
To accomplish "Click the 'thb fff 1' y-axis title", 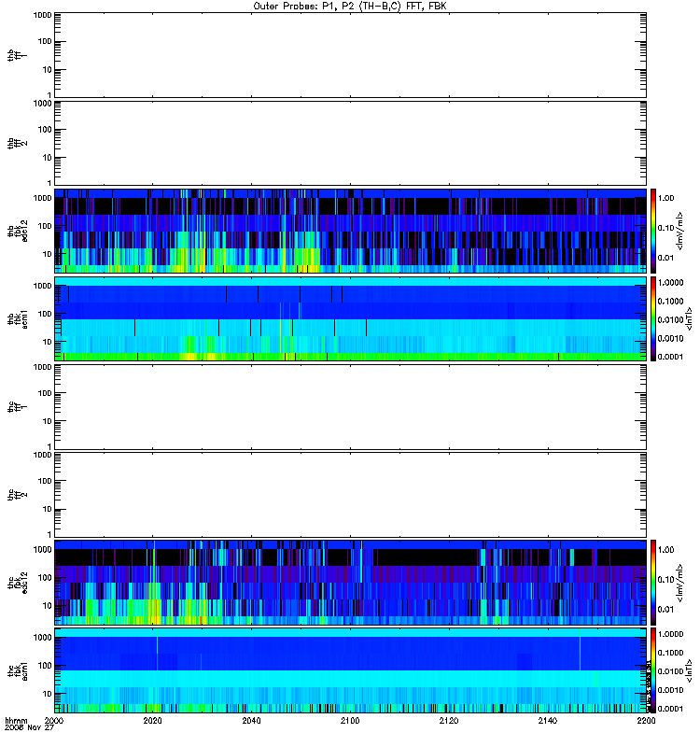I will [18, 55].
